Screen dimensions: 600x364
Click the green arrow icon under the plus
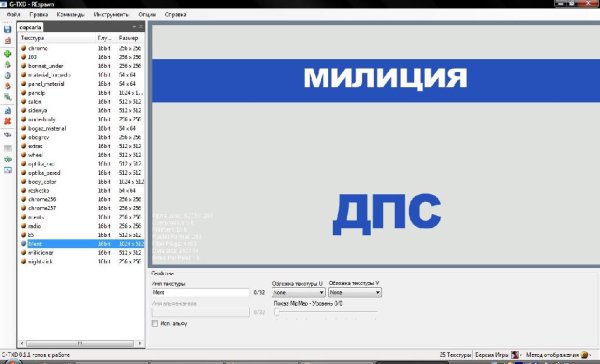(x=7, y=65)
